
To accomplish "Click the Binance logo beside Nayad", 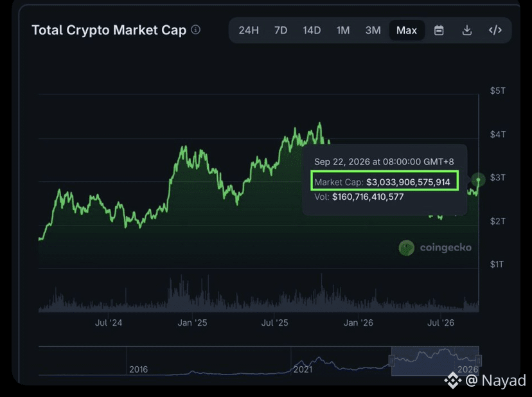I will tap(453, 380).
